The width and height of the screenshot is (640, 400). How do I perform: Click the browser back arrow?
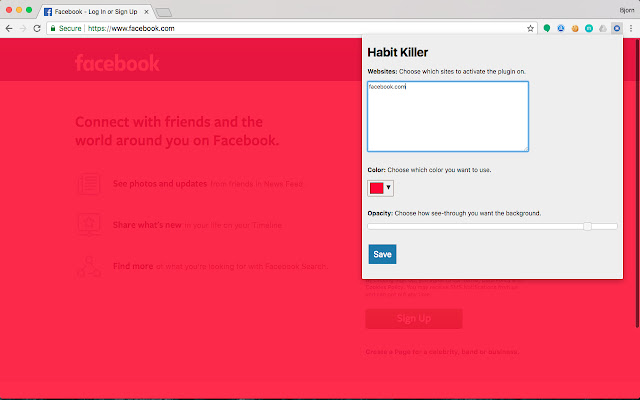point(9,29)
